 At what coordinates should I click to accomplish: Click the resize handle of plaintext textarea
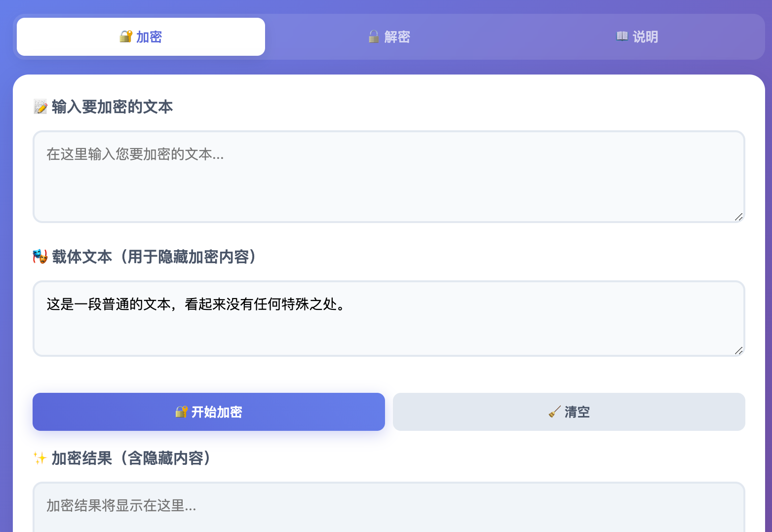coord(739,217)
